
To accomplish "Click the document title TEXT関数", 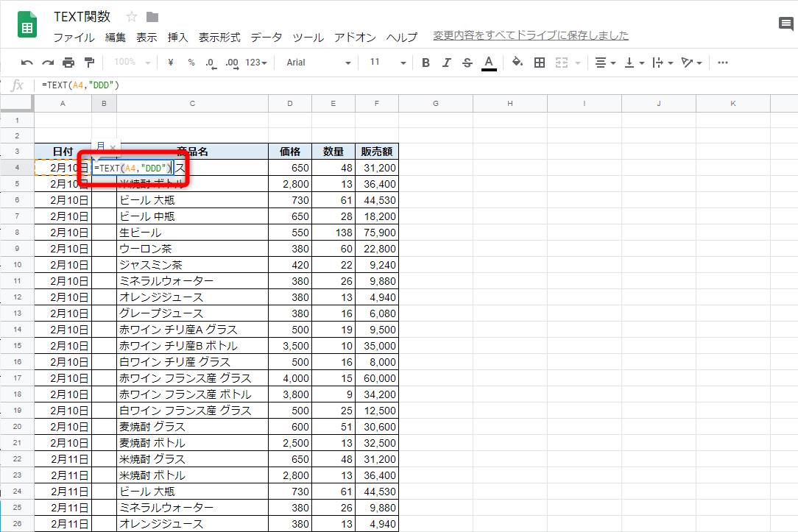I will pos(82,17).
